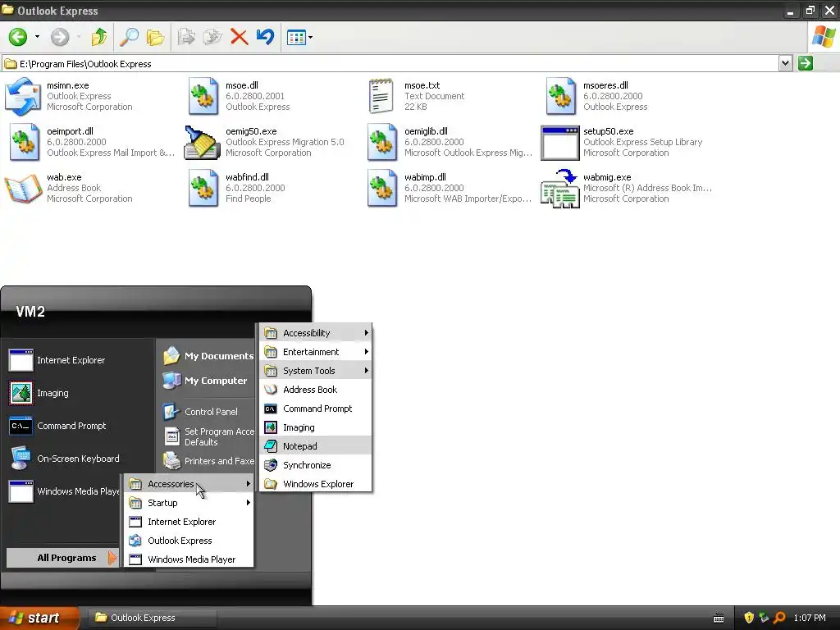The image size is (840, 630).
Task: Click the green Go arrow button
Action: (806, 63)
